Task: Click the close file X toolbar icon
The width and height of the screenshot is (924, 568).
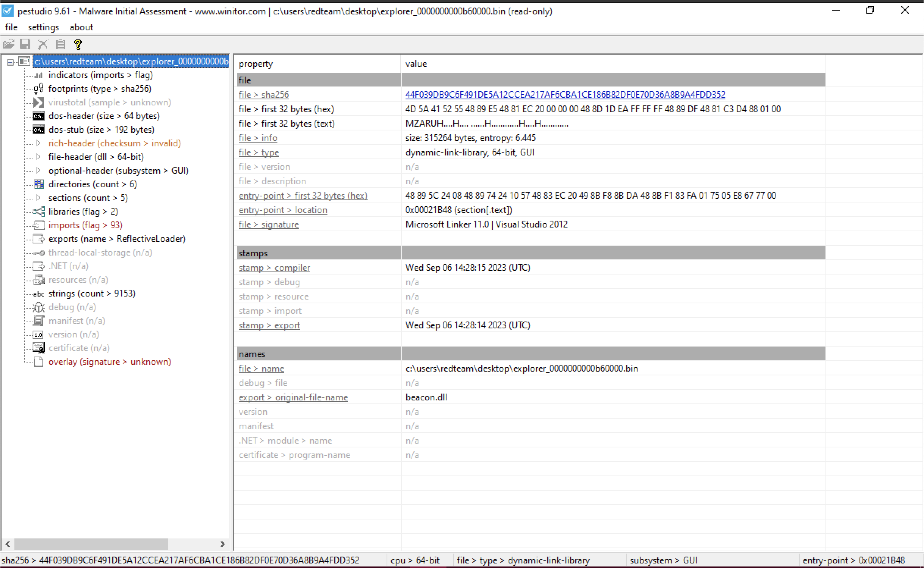Action: (43, 44)
